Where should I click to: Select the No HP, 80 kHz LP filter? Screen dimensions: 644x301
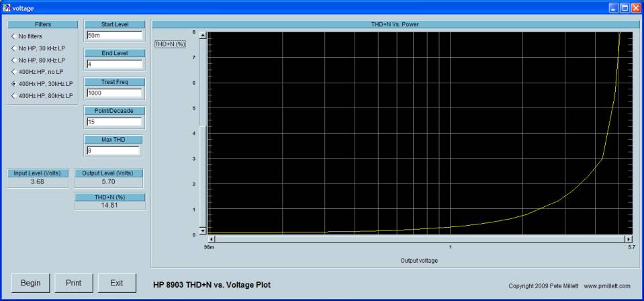(13, 60)
